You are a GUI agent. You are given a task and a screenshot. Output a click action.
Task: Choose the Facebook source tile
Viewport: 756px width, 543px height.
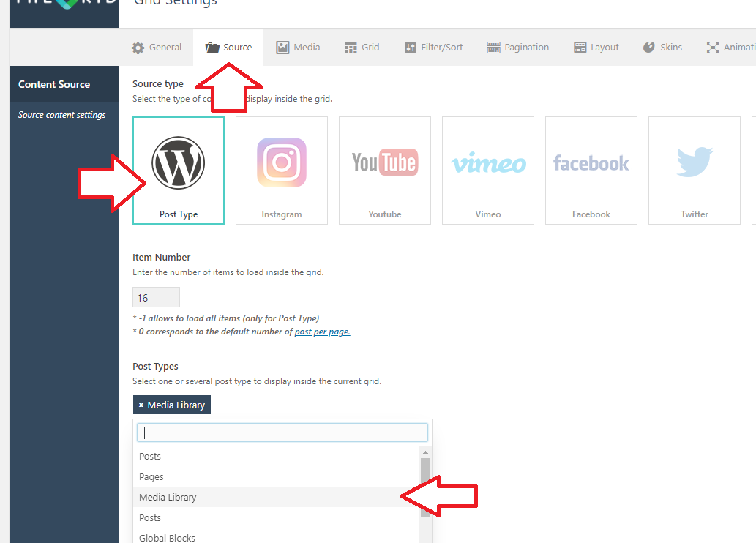point(591,171)
